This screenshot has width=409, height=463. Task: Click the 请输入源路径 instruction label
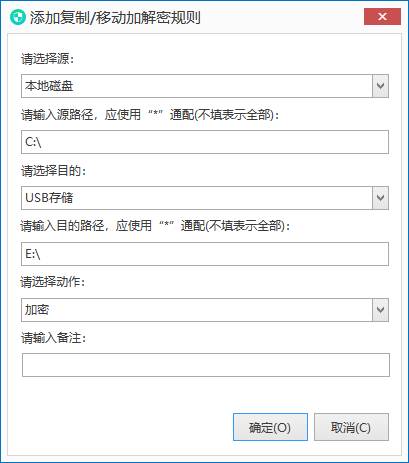tap(150, 115)
